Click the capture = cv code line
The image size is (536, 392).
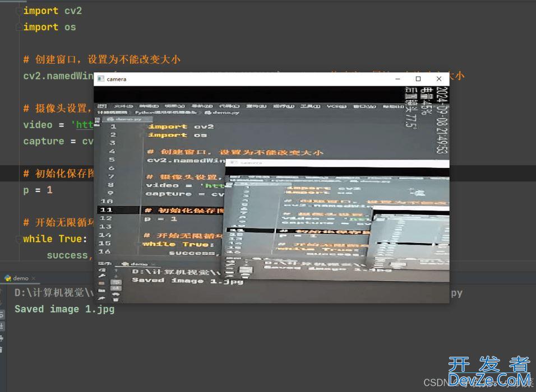click(x=58, y=141)
